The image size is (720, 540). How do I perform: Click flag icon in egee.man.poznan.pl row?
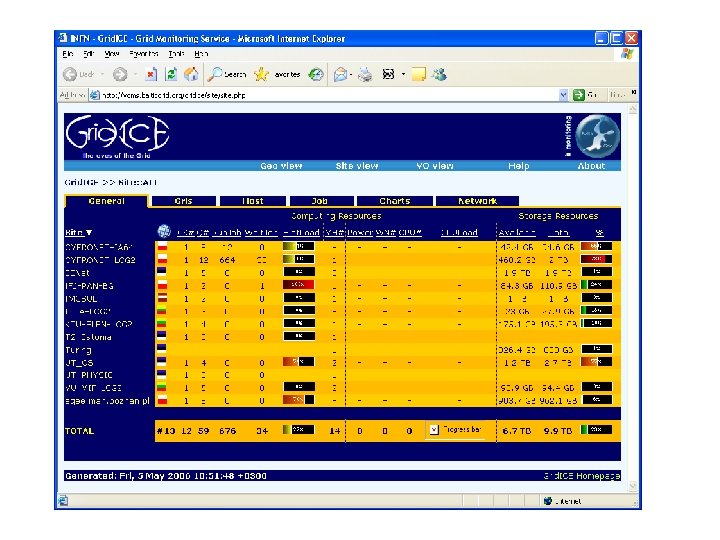click(x=162, y=400)
